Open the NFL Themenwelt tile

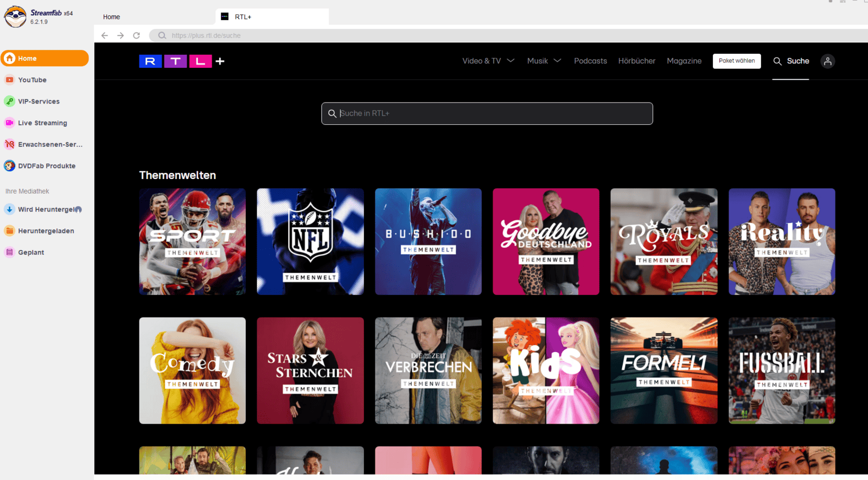[x=310, y=241]
